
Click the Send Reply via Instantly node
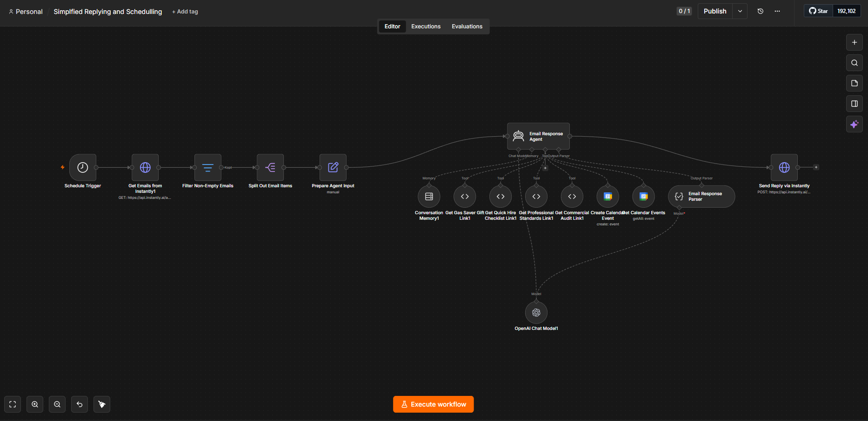[784, 167]
